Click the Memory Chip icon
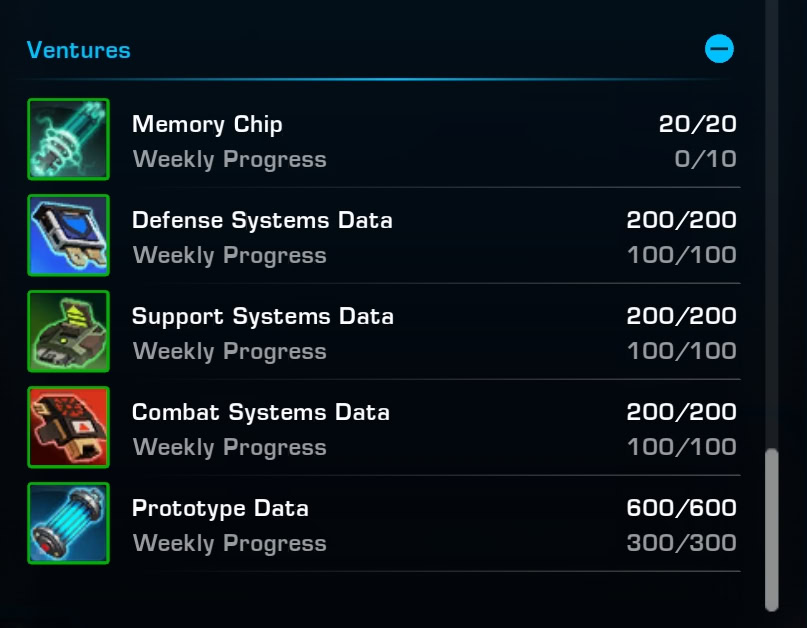 pos(68,139)
